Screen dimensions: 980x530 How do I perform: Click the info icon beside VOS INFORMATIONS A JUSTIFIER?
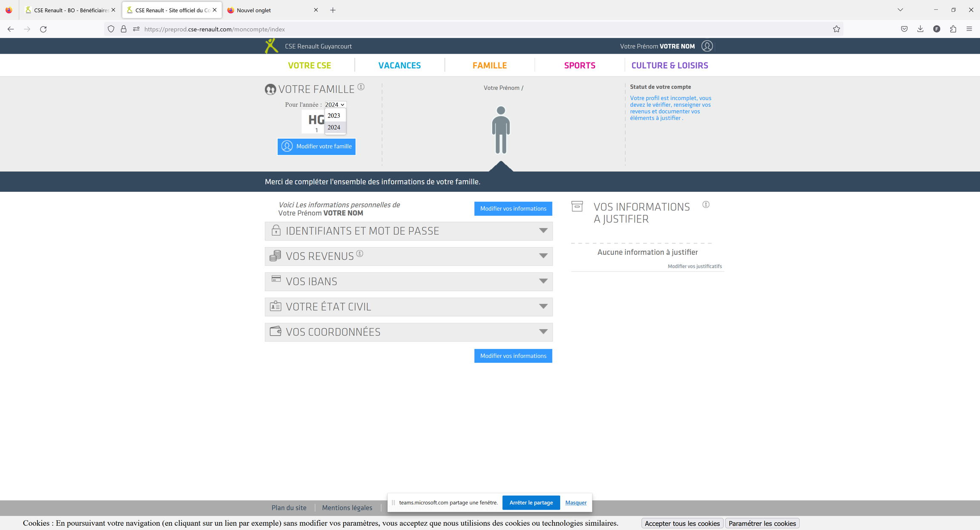point(706,205)
